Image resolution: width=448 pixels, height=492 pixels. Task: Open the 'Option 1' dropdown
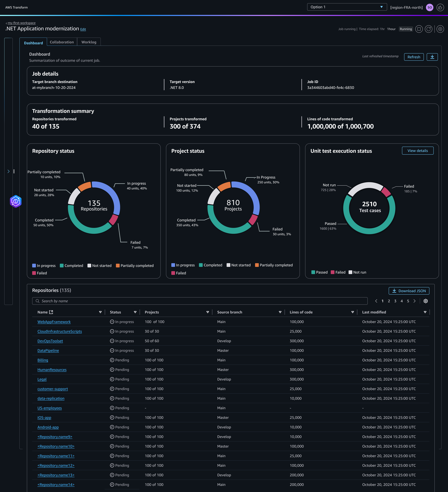point(347,7)
